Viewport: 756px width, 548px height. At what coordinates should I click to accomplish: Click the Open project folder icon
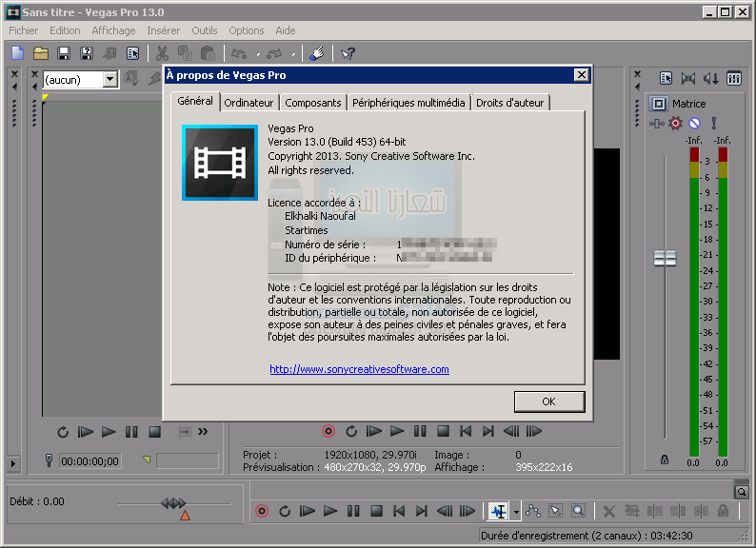pyautogui.click(x=41, y=53)
